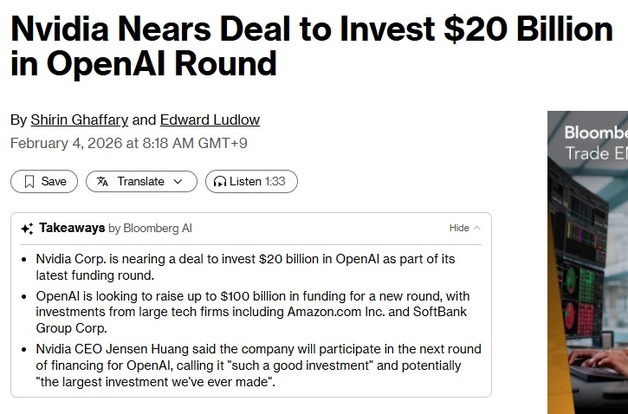The height and width of the screenshot is (414, 628).
Task: Click the sparkle icon beside Takeaways
Action: pyautogui.click(x=27, y=228)
